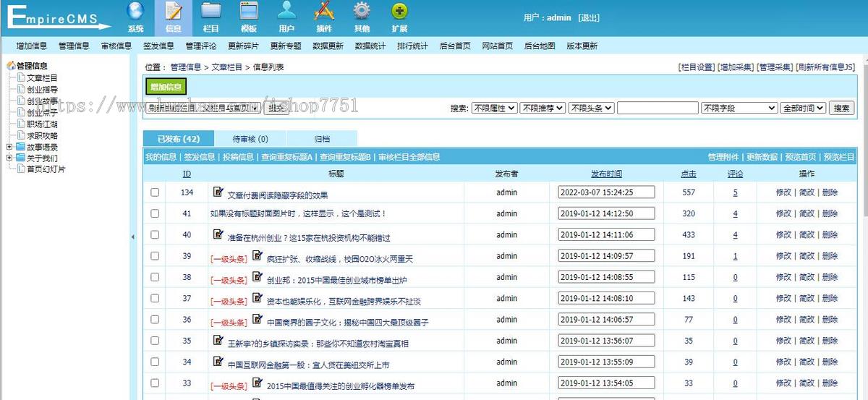Open the 系统 (System) globe icon
This screenshot has width=868, height=400.
click(135, 12)
